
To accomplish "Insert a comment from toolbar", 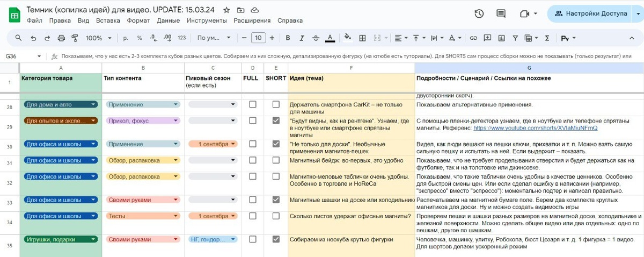I will coord(487,38).
